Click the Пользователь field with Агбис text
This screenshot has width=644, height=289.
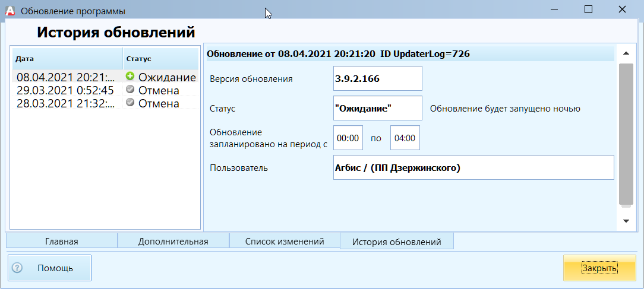[473, 167]
